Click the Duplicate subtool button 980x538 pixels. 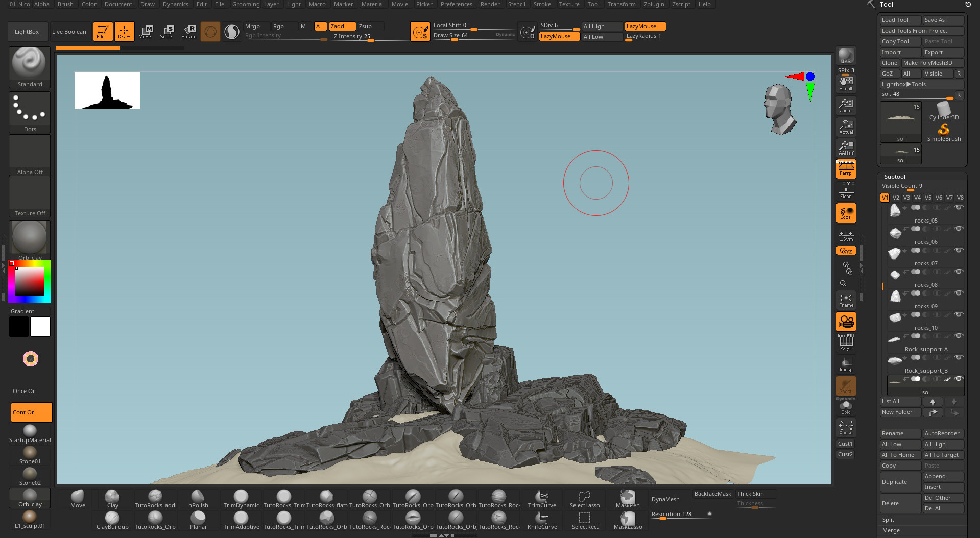point(900,482)
